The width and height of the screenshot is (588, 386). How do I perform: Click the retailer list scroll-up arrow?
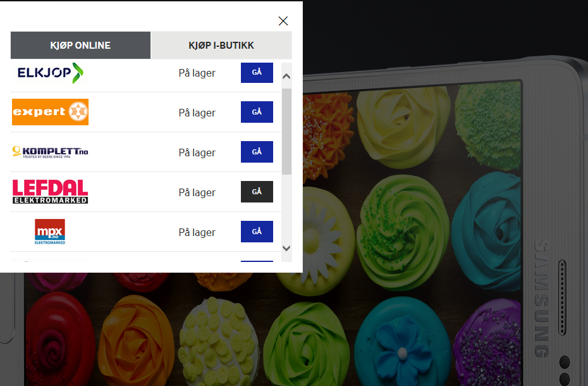point(286,76)
